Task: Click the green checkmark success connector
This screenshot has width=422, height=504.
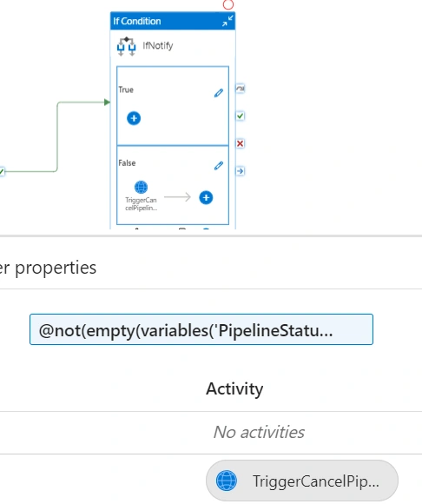Action: point(241,116)
